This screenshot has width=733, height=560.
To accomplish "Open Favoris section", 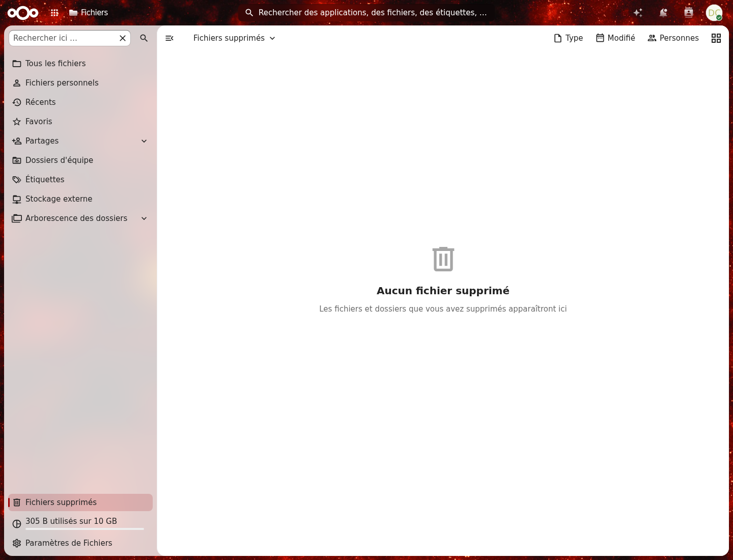I will coord(80,122).
